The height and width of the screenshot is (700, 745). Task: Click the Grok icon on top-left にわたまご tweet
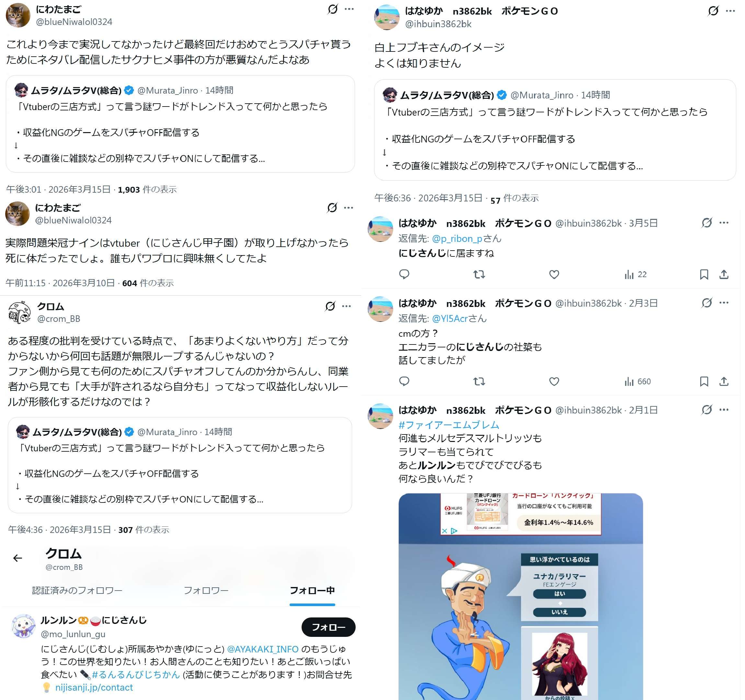click(333, 9)
